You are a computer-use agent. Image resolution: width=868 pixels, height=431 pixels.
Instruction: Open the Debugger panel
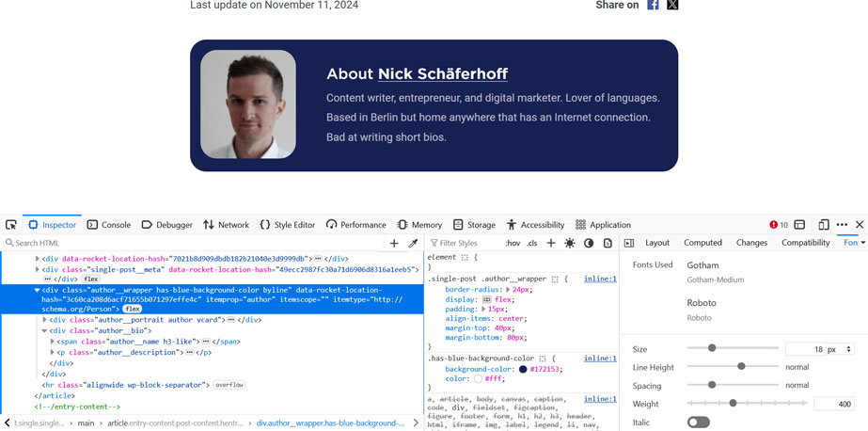pyautogui.click(x=167, y=225)
